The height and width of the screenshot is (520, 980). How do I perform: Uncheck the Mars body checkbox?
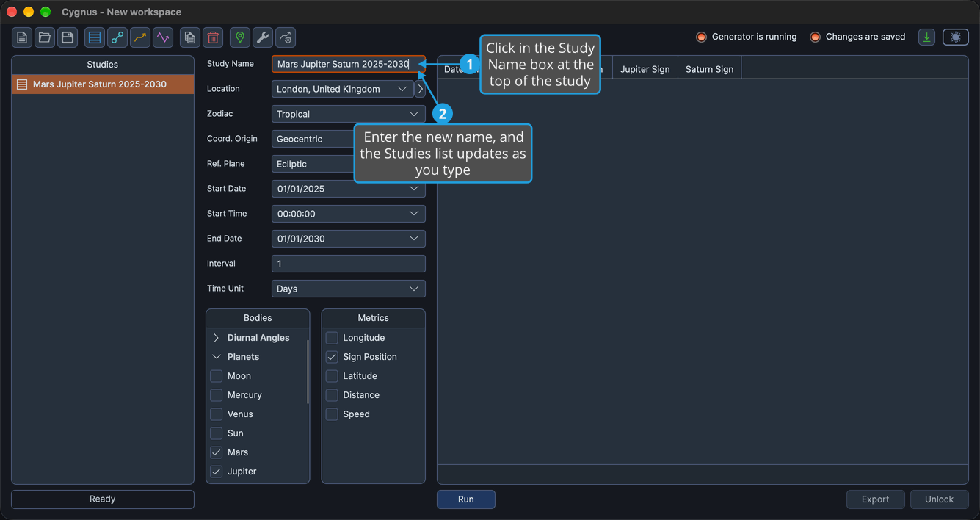click(217, 452)
